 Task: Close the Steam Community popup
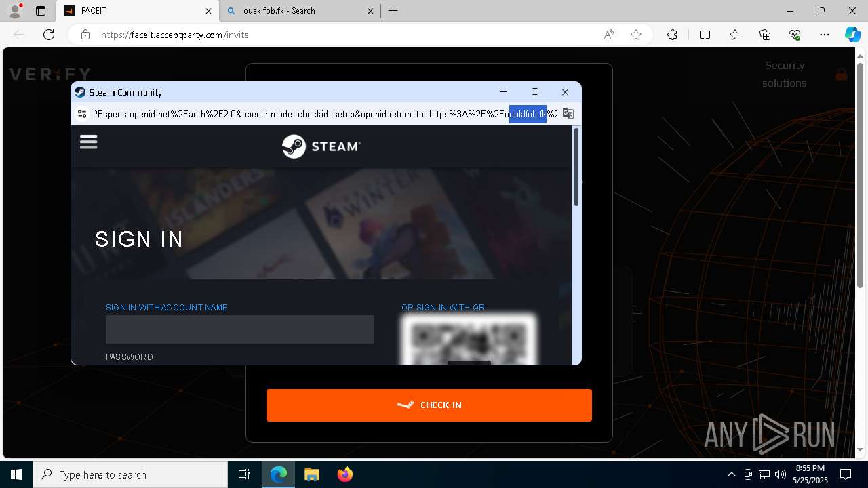565,92
